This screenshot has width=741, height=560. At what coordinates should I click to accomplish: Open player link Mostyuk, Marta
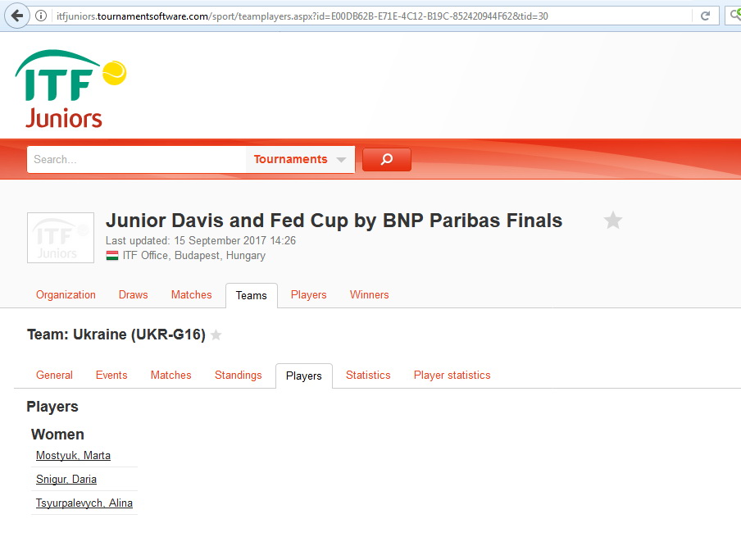click(73, 456)
